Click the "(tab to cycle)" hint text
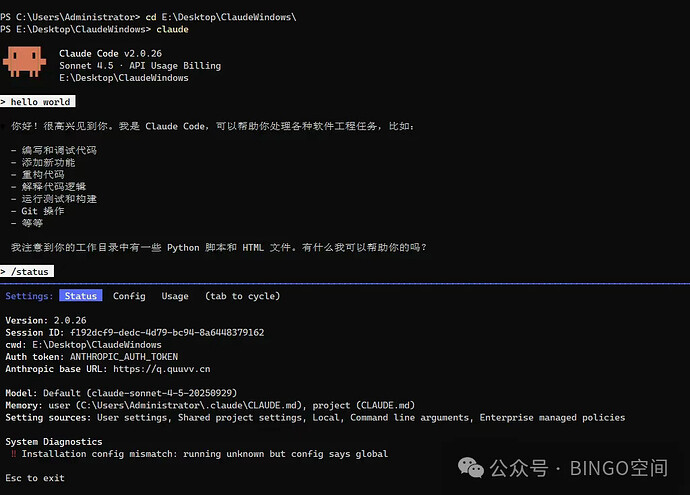This screenshot has height=495, width=690. (242, 296)
